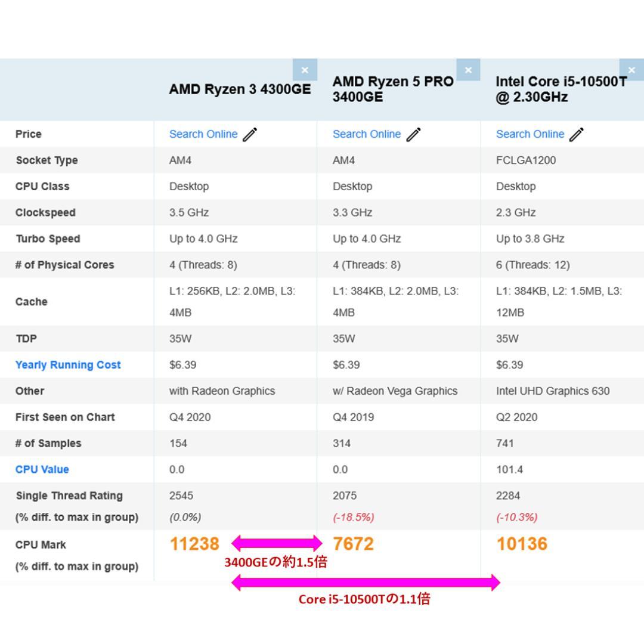Open the Yearly Running Cost link
The width and height of the screenshot is (644, 644).
pos(68,365)
